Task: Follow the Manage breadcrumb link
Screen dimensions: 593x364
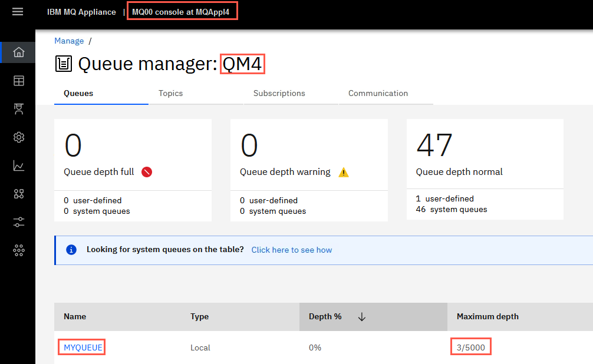Action: click(69, 41)
